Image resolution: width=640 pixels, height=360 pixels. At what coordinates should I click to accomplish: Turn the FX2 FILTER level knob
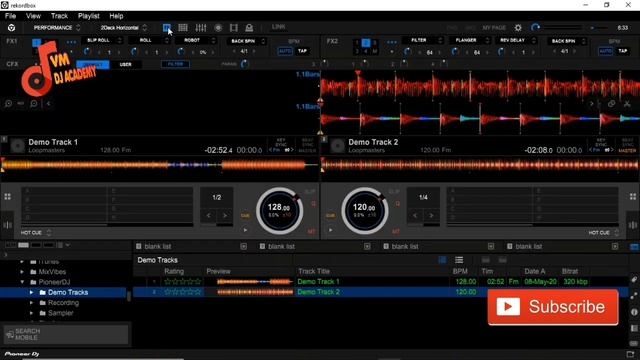click(x=407, y=52)
